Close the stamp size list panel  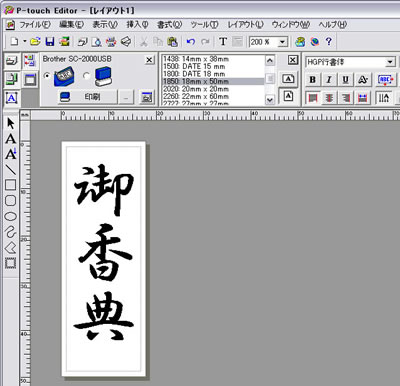click(292, 60)
